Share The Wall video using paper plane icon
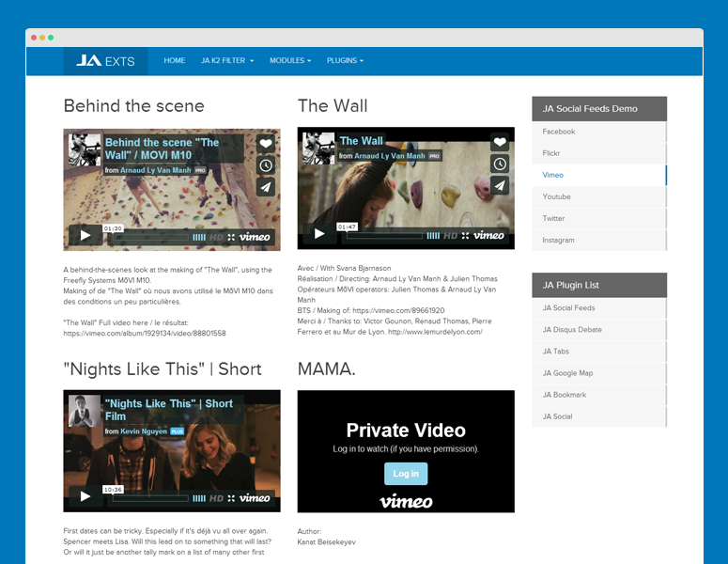Image resolution: width=728 pixels, height=564 pixels. point(500,185)
